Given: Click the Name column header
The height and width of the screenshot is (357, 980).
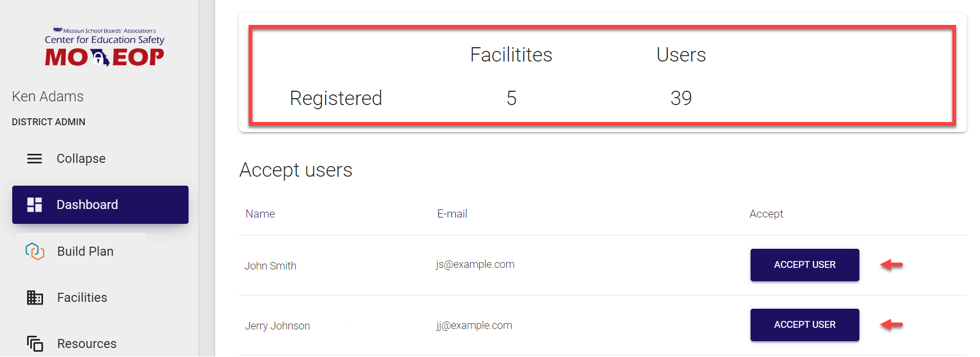Looking at the screenshot, I should tap(260, 214).
